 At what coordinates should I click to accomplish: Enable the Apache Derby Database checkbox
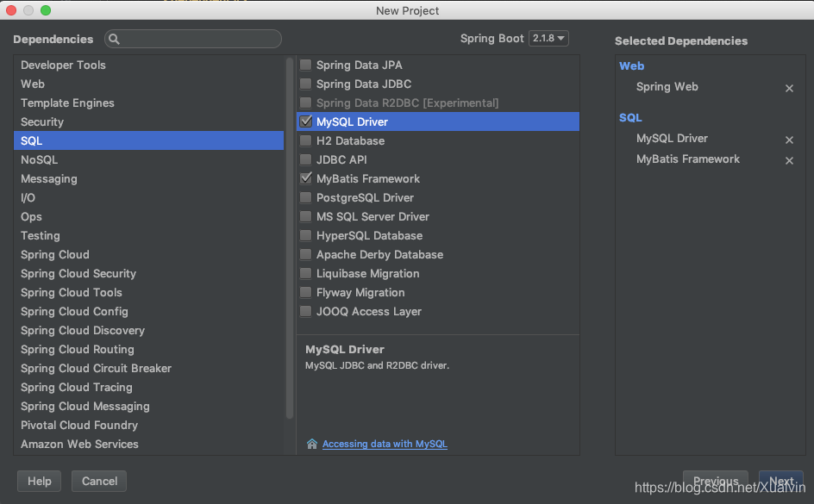(x=306, y=254)
